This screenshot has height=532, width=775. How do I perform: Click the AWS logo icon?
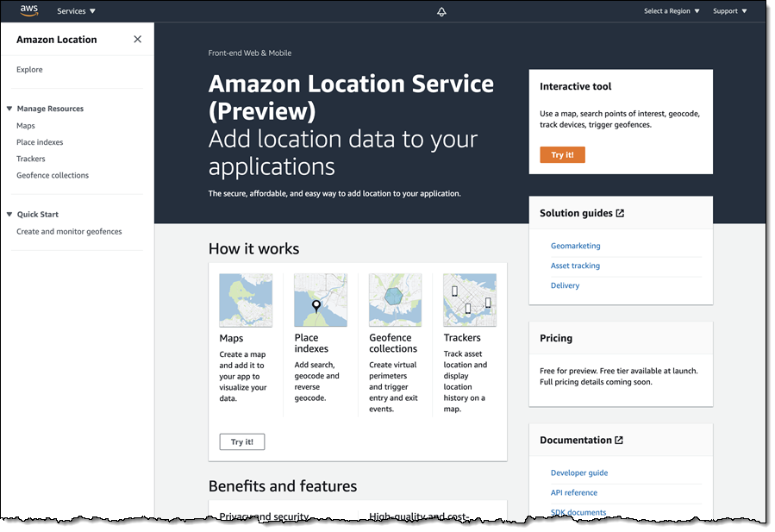(29, 11)
